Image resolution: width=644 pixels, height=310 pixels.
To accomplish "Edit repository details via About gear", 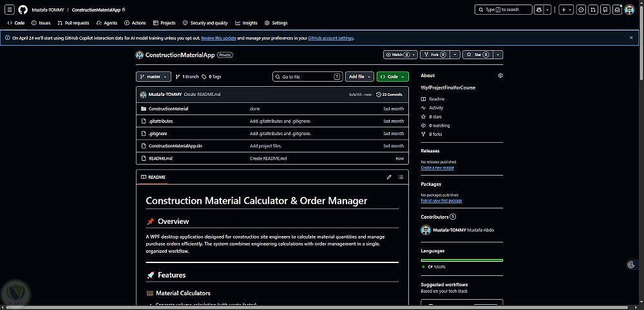I will 500,76.
